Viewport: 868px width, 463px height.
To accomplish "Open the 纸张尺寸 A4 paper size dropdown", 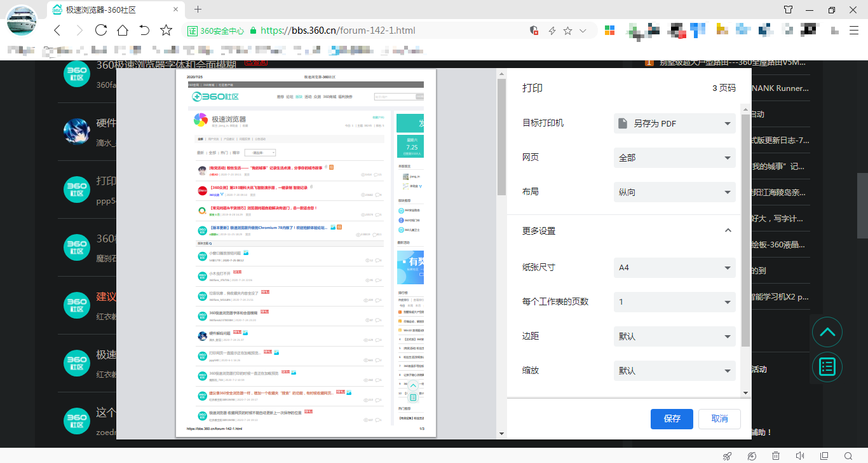I will (674, 268).
